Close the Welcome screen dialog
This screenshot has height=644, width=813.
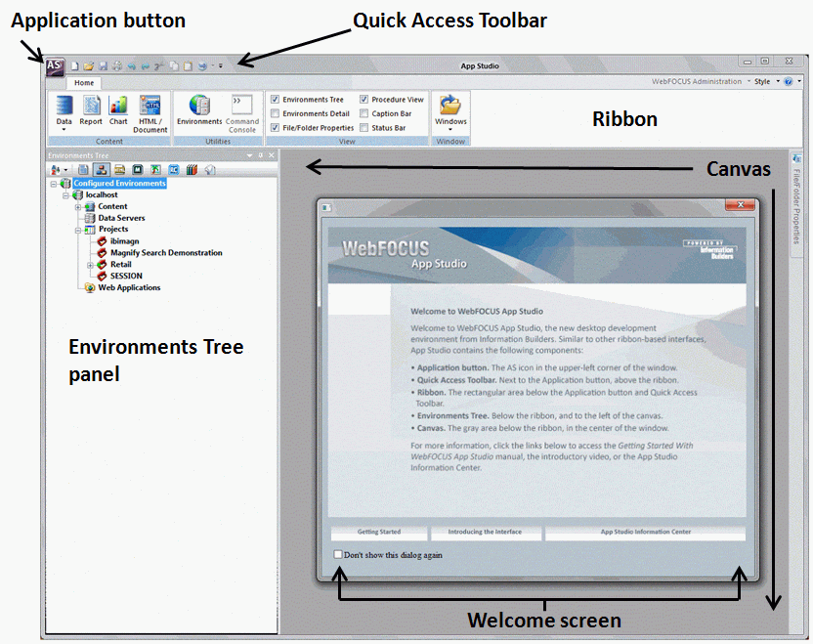[740, 205]
